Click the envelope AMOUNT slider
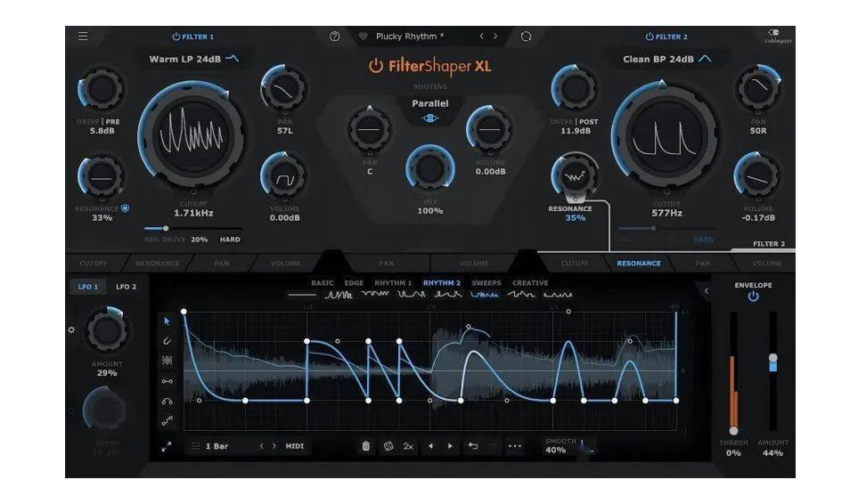Image resolution: width=858 pixels, height=504 pixels. (x=772, y=371)
